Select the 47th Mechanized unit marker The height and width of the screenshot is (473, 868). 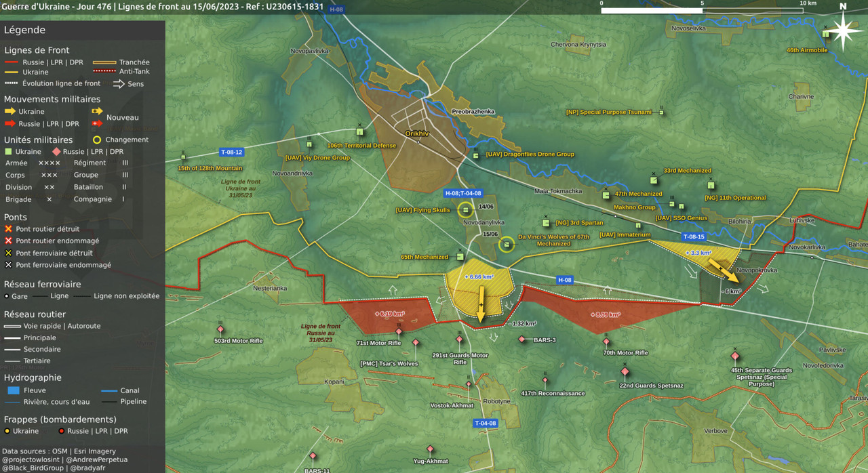click(606, 195)
